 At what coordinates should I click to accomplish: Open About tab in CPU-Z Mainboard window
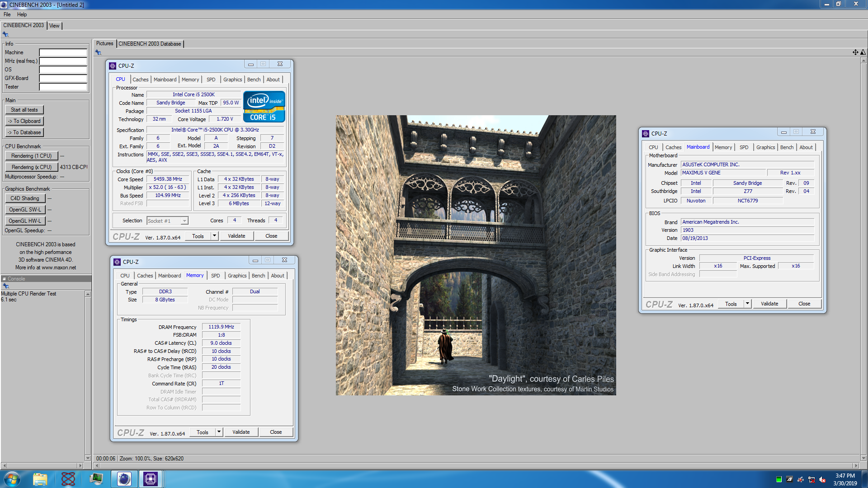tap(806, 147)
